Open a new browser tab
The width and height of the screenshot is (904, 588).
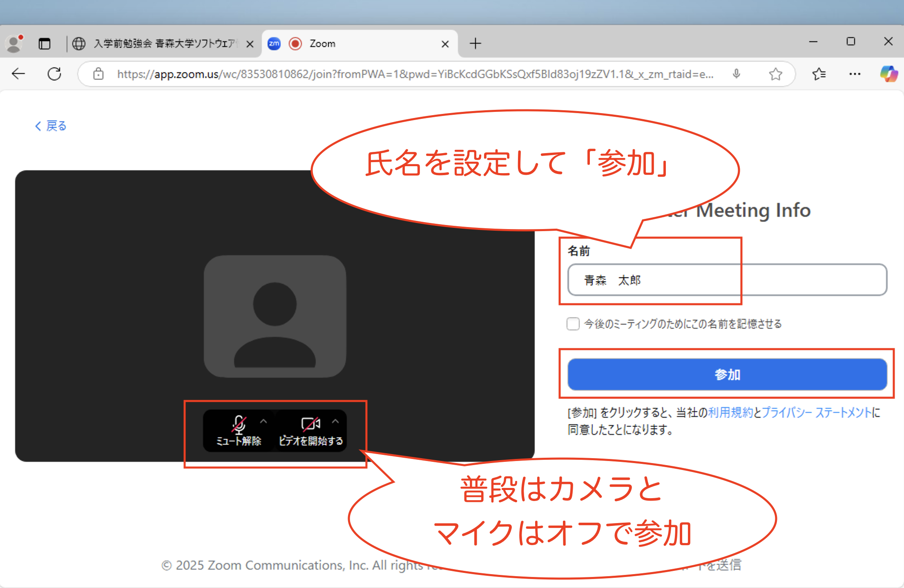point(475,43)
